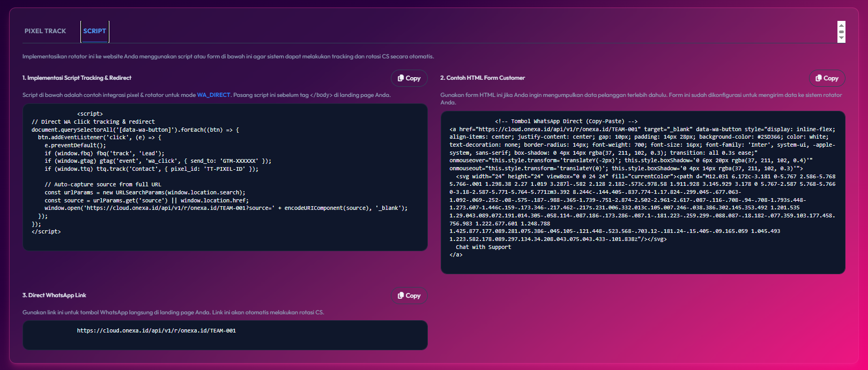The width and height of the screenshot is (868, 370).
Task: Click the 'Gunakan link ini untuk tombol WhatsApp' description
Action: click(173, 312)
